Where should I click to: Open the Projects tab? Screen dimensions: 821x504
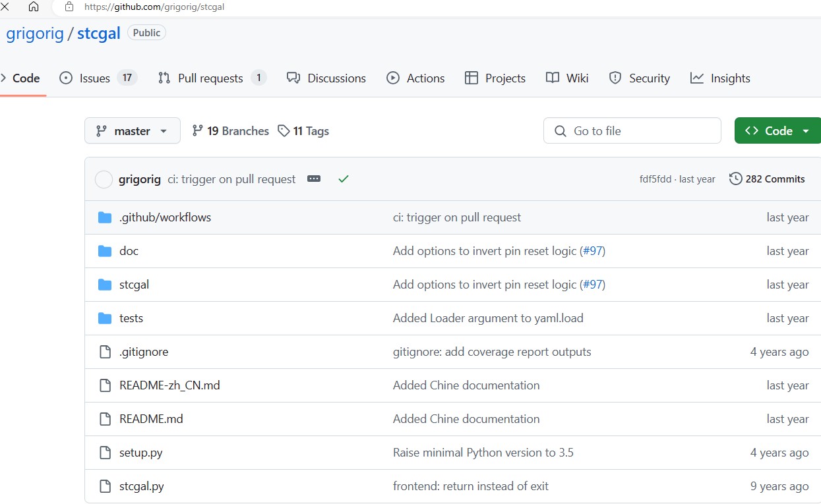495,78
